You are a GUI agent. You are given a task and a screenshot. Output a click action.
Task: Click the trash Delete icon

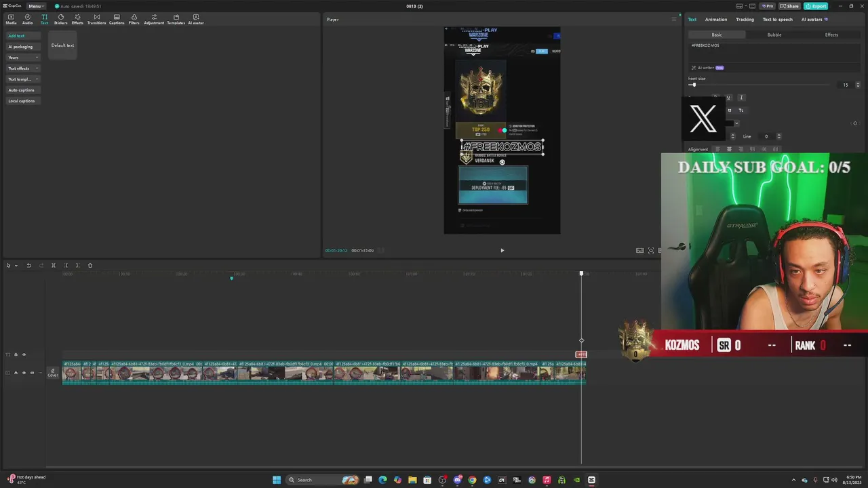click(x=90, y=265)
